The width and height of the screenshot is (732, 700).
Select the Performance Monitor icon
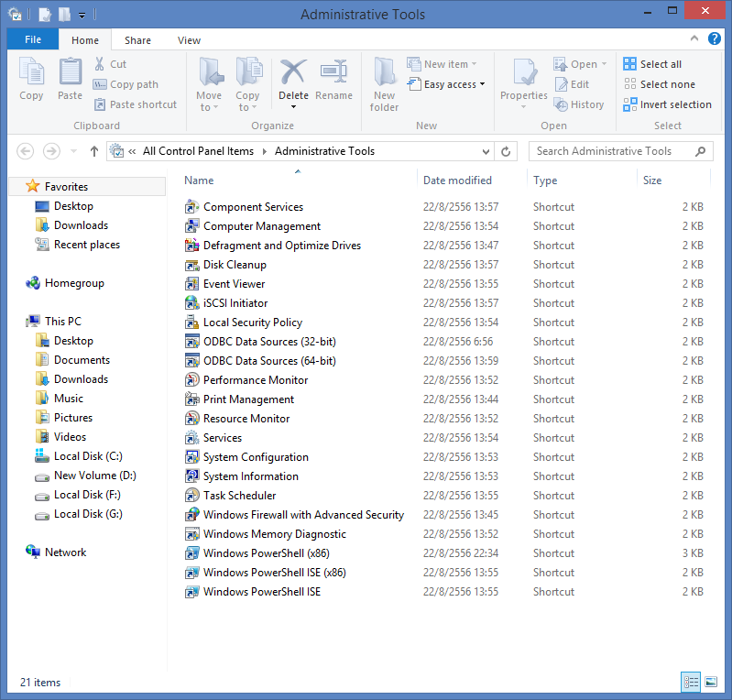coord(191,380)
